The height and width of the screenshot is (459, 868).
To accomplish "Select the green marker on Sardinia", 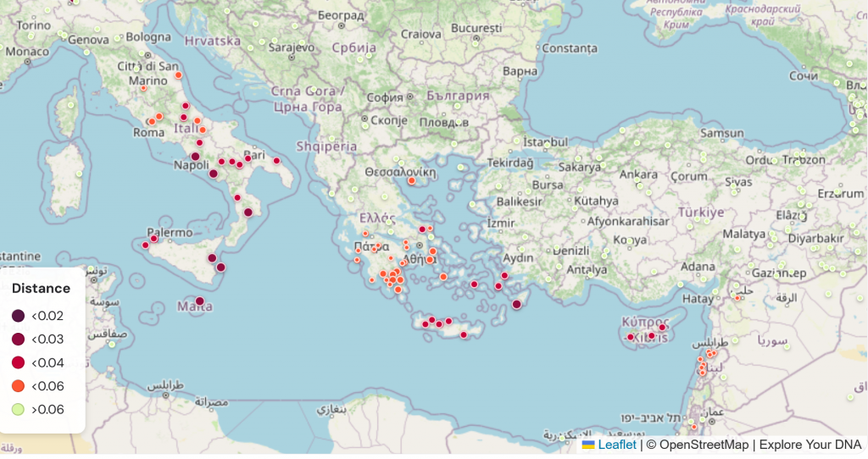I will [79, 174].
